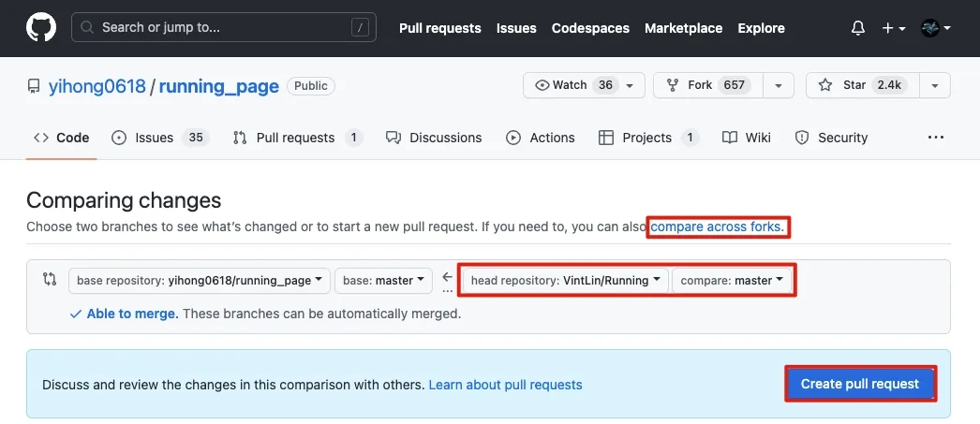Switch to the Actions tab
Screen dimensions: 980x424
pyautogui.click(x=540, y=138)
